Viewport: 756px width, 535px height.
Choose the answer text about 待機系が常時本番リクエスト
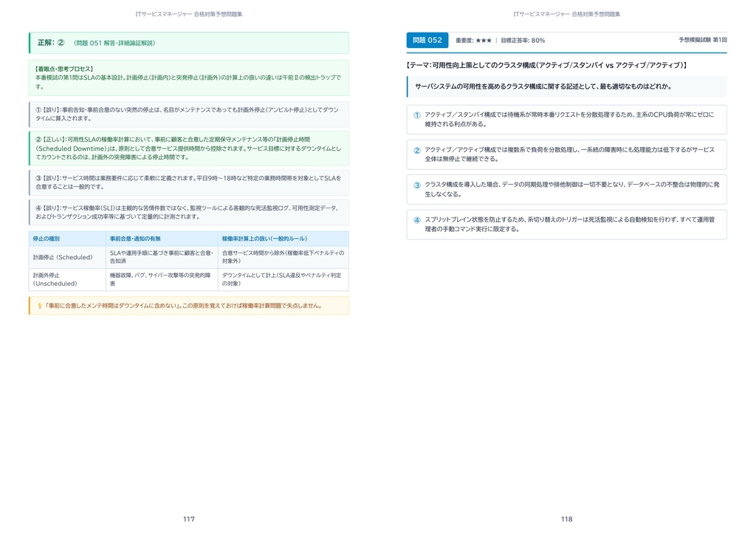(569, 119)
